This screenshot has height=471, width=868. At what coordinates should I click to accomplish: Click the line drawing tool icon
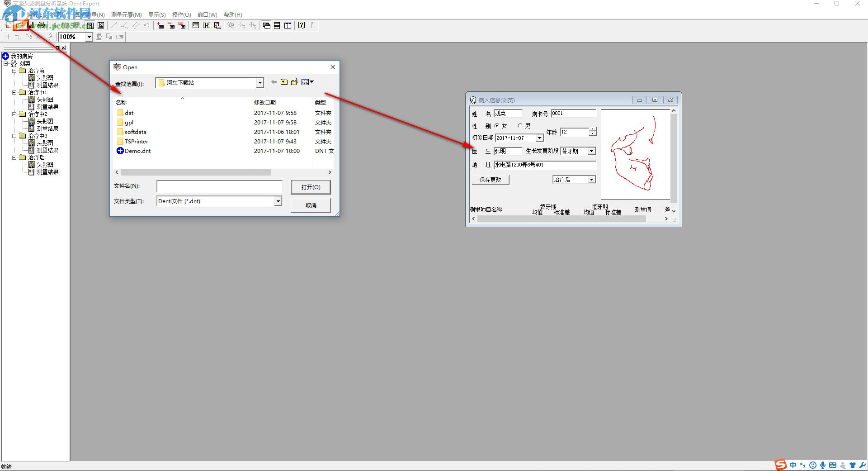point(113,25)
